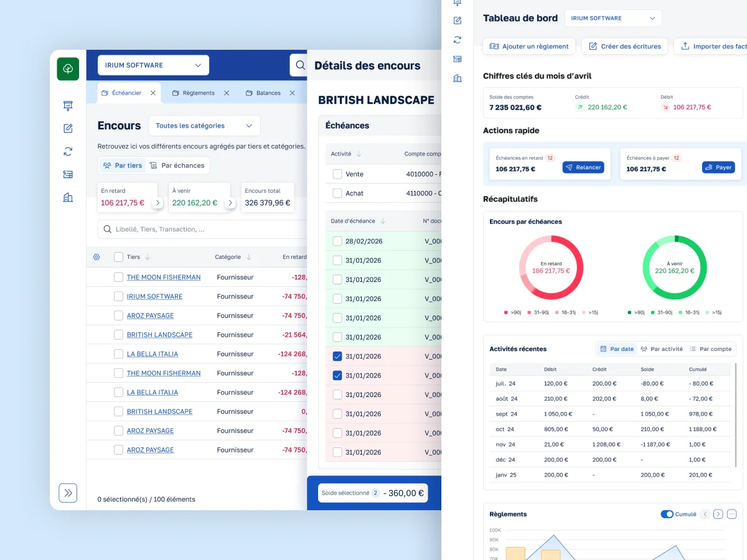747x560 pixels.
Task: Click the green tree logo in Encours sidebar
Action: tap(68, 68)
